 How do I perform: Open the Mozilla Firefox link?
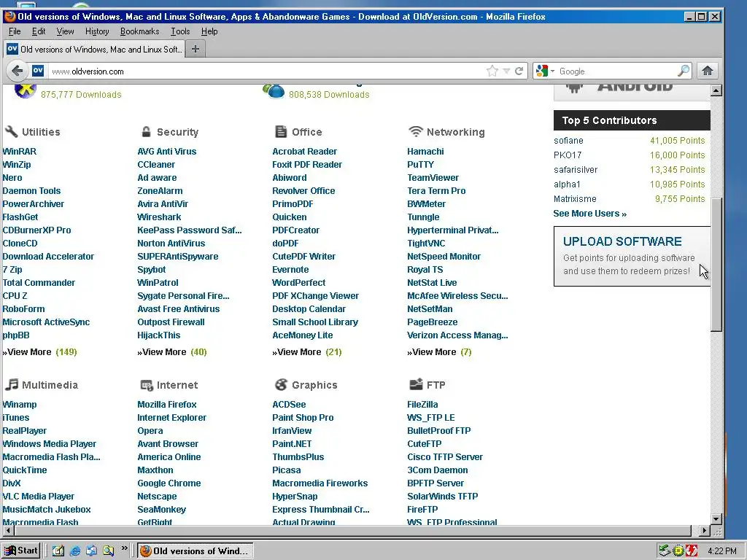167,404
